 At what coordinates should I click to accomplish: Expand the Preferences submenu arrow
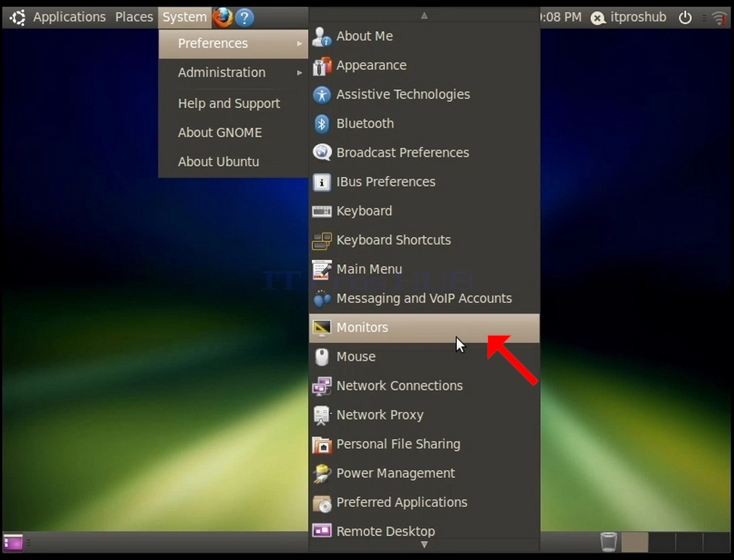tap(300, 44)
